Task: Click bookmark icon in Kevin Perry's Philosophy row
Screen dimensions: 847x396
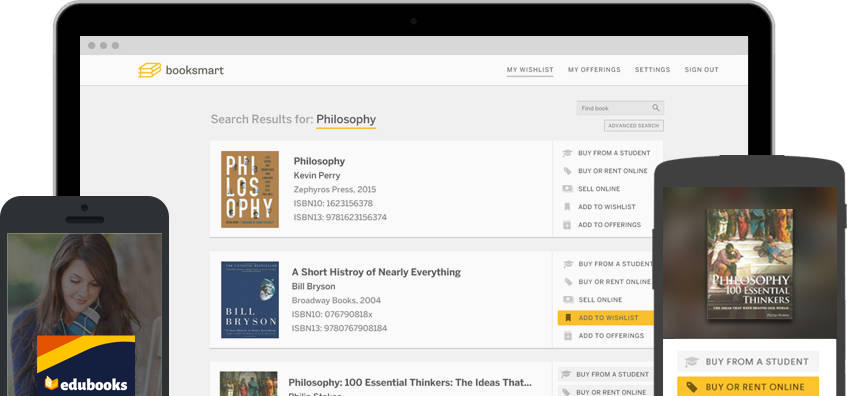Action: click(x=567, y=207)
